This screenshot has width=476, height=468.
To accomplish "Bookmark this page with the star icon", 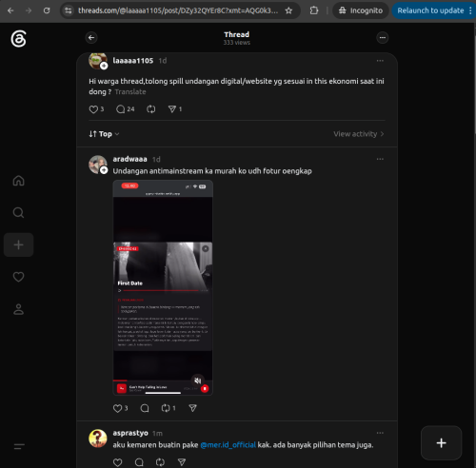I will (x=288, y=10).
